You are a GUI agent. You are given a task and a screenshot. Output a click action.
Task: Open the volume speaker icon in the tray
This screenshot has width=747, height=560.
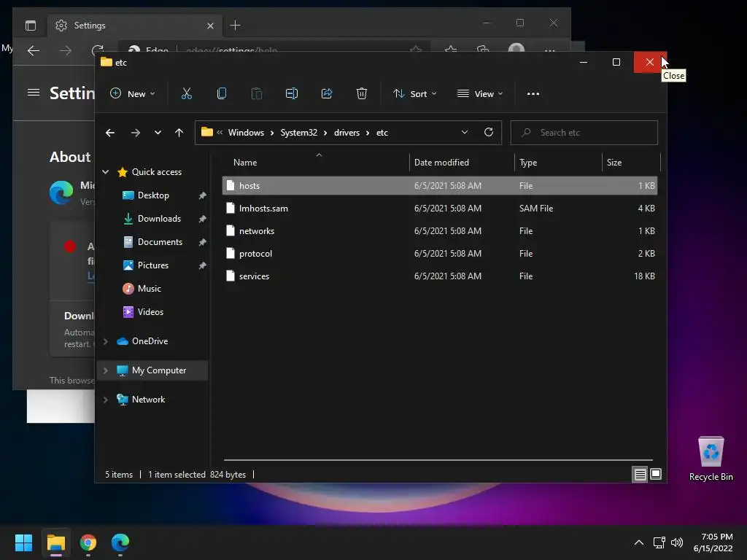click(x=676, y=542)
